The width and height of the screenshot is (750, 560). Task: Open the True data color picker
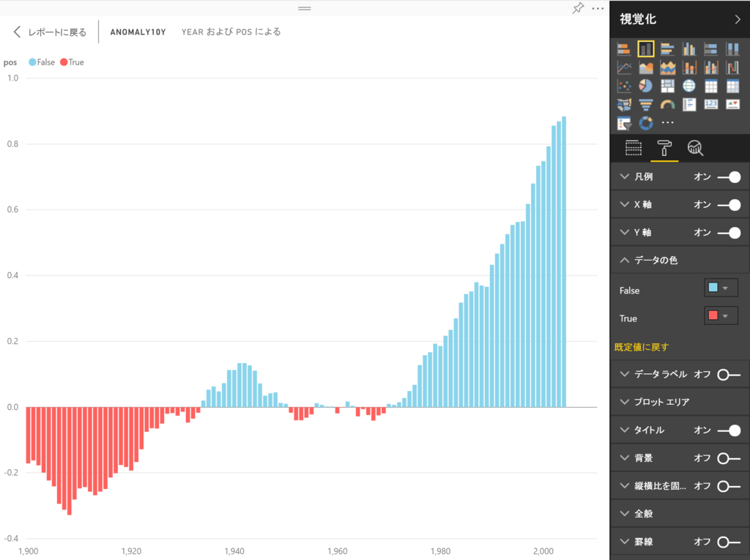point(721,316)
